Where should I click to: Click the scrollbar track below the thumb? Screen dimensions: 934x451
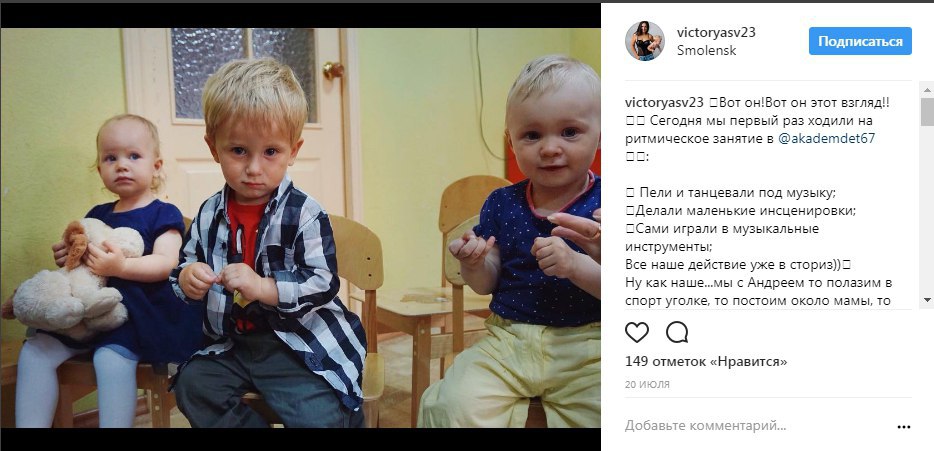(x=926, y=209)
